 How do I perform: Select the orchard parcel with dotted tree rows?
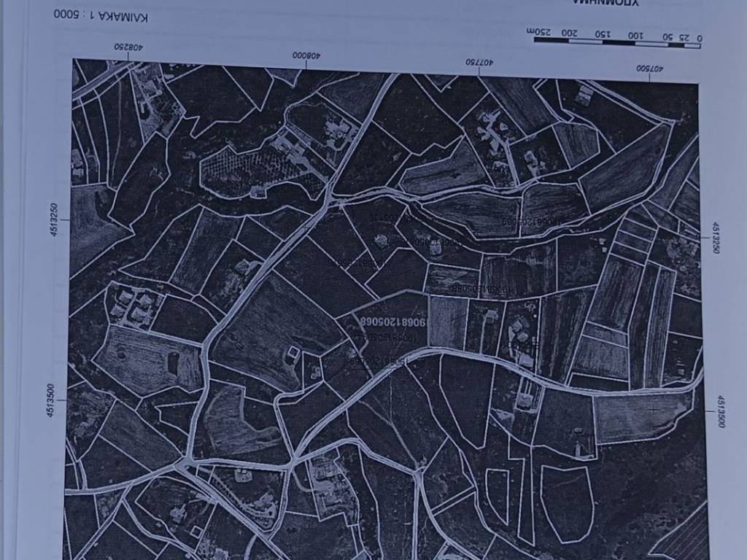click(252, 171)
